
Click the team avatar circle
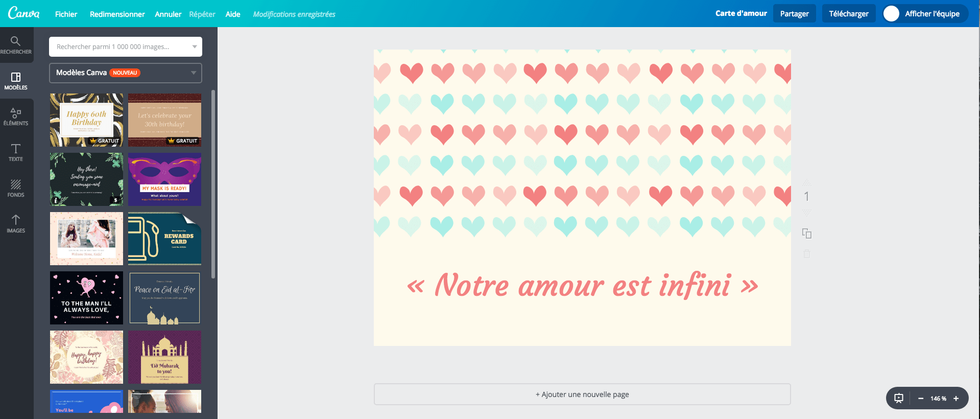pos(891,14)
